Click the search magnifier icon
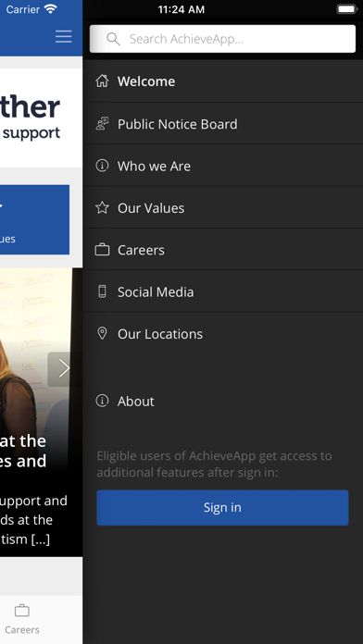 coord(113,39)
